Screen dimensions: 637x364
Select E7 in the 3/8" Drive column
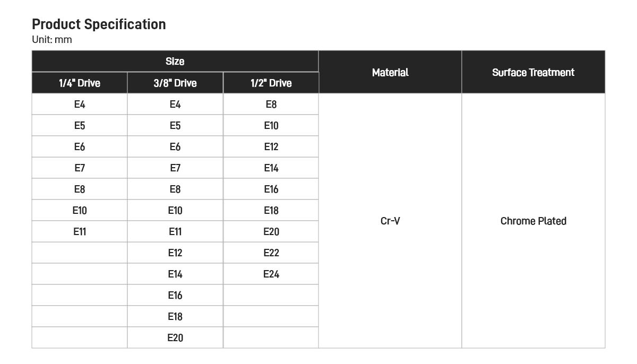pos(175,168)
